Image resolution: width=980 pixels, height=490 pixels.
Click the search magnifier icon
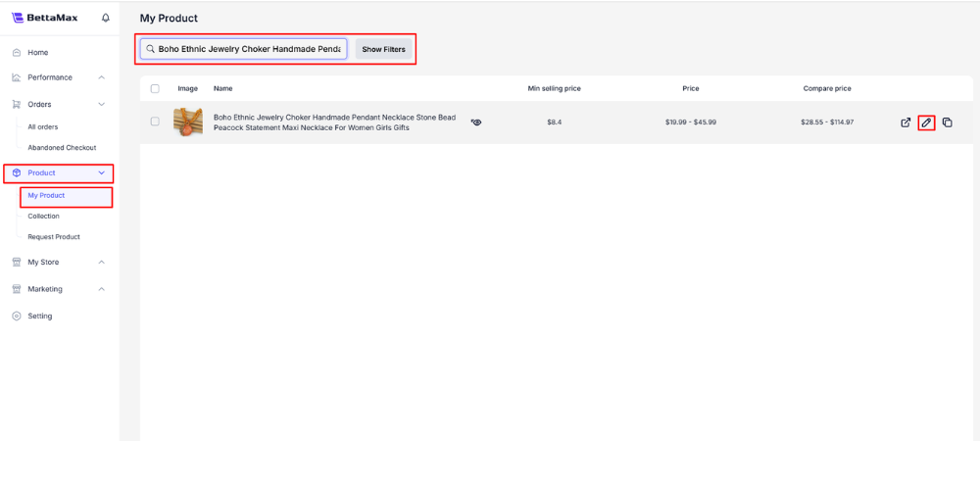(x=150, y=49)
